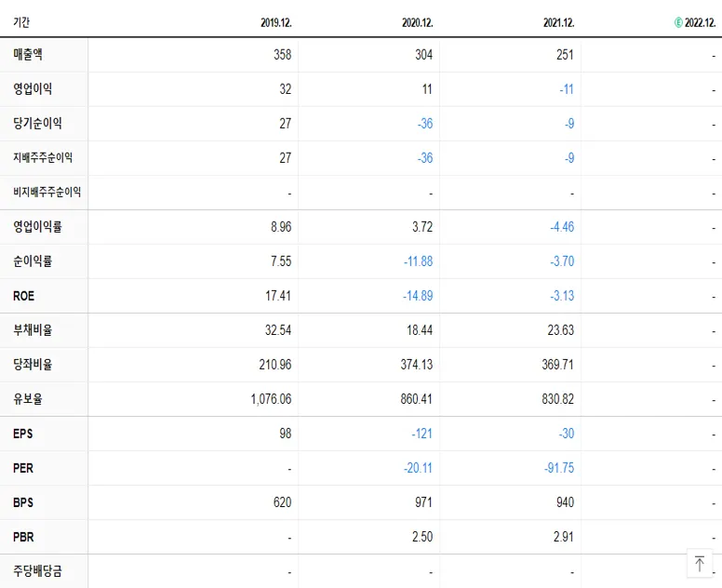
Task: Click the PBR row label
Action: [23, 537]
